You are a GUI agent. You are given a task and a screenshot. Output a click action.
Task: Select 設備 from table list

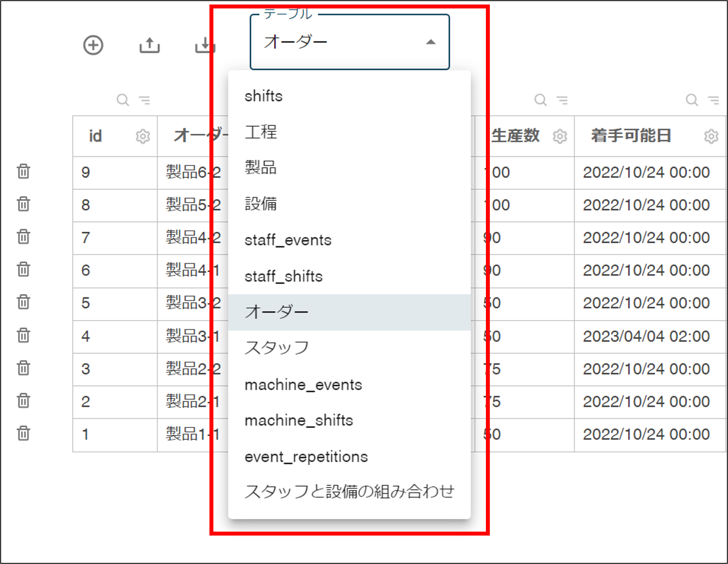pos(349,204)
